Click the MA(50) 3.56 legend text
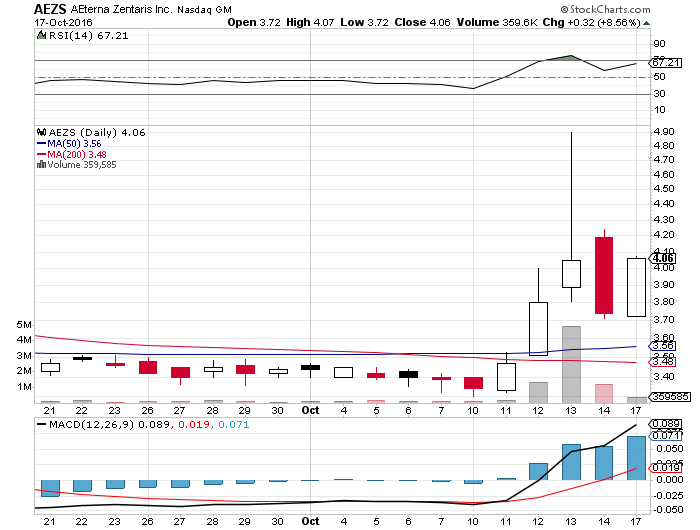700x530 pixels. (75, 144)
